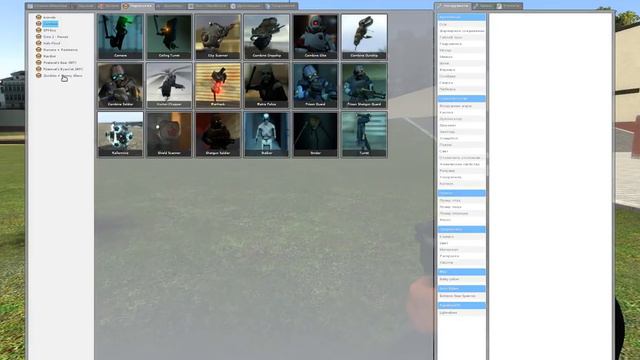Switch to the active NPC spawn tab
The image size is (640, 360).
click(138, 6)
